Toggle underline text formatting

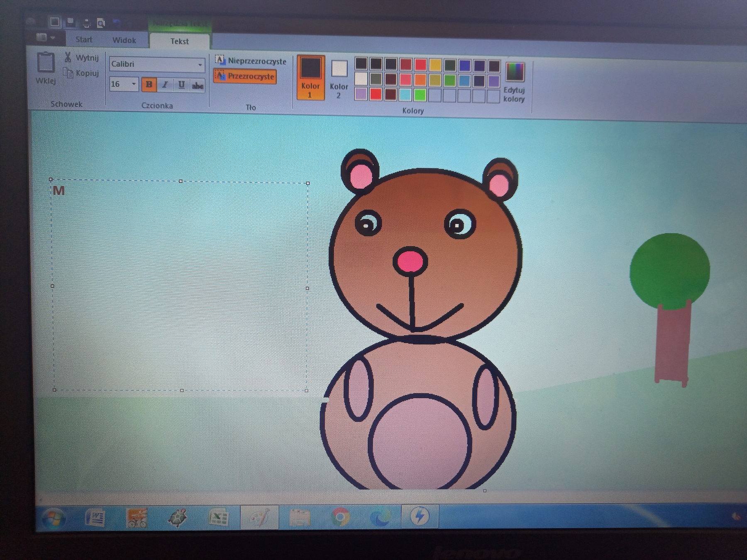tap(181, 85)
